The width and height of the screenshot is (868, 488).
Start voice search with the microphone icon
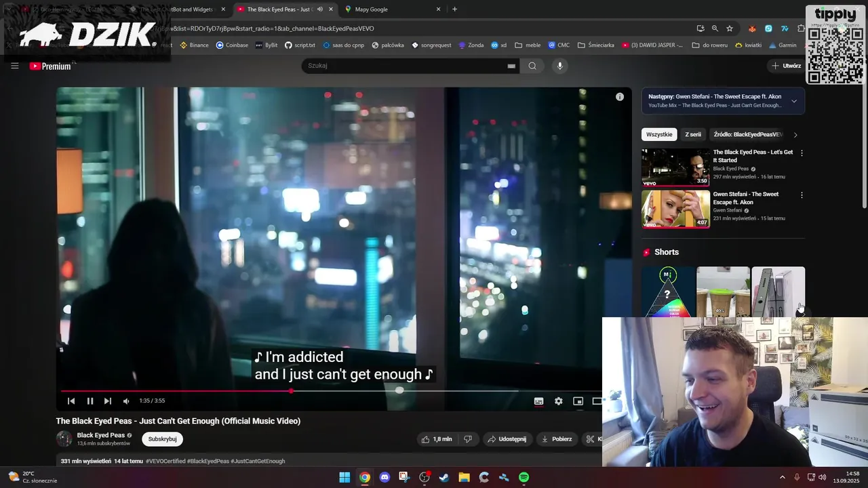coord(559,66)
